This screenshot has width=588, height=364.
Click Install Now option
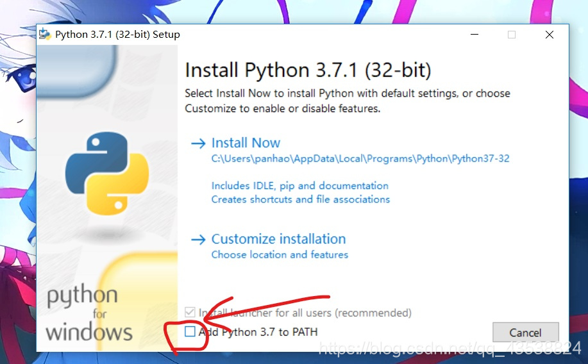246,143
